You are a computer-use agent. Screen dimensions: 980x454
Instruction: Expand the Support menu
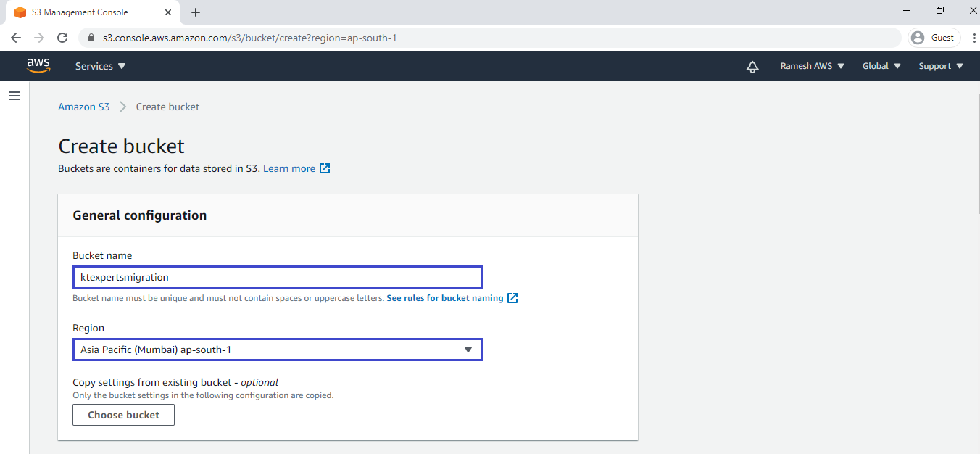tap(941, 66)
